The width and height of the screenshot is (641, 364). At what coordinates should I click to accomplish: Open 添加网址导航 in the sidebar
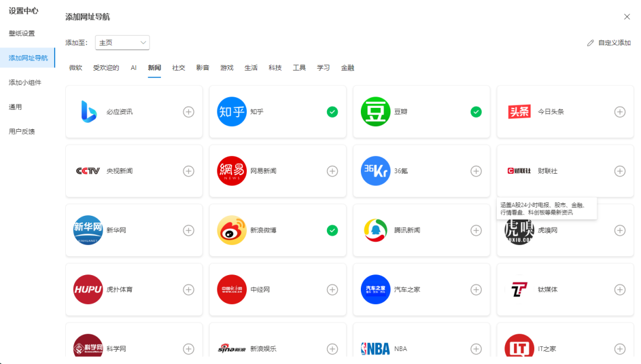tap(27, 58)
